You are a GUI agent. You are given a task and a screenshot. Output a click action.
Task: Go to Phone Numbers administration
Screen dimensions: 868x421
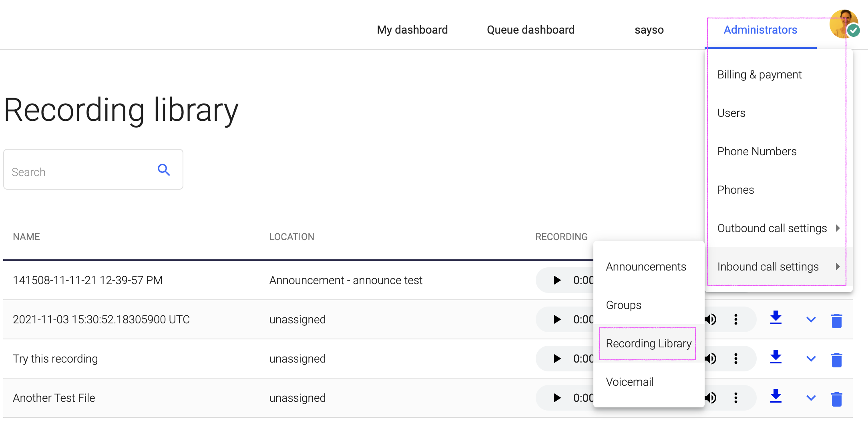[757, 151]
